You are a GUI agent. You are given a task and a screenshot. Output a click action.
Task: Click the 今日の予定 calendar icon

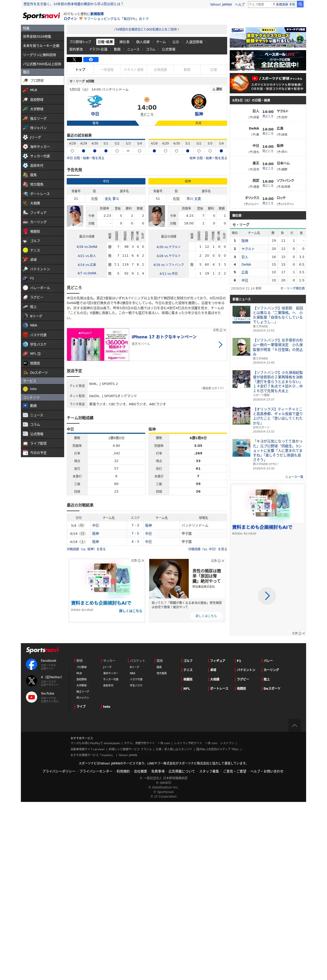pos(25,453)
